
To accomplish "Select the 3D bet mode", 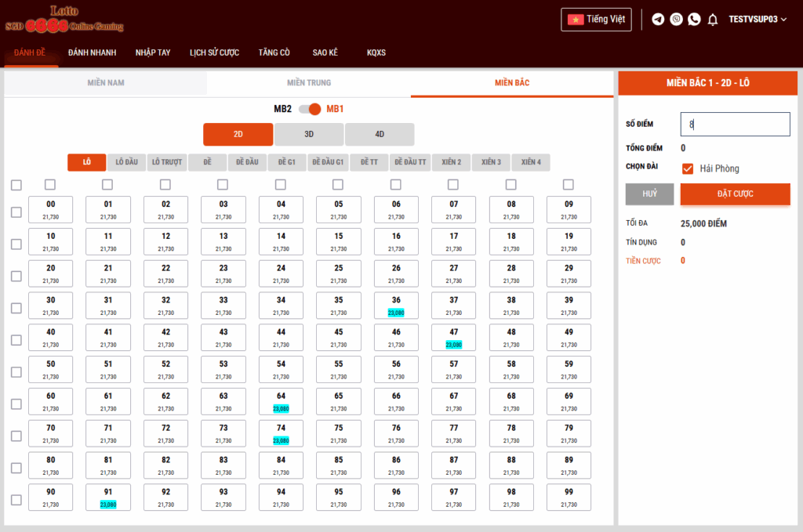I will pos(309,134).
